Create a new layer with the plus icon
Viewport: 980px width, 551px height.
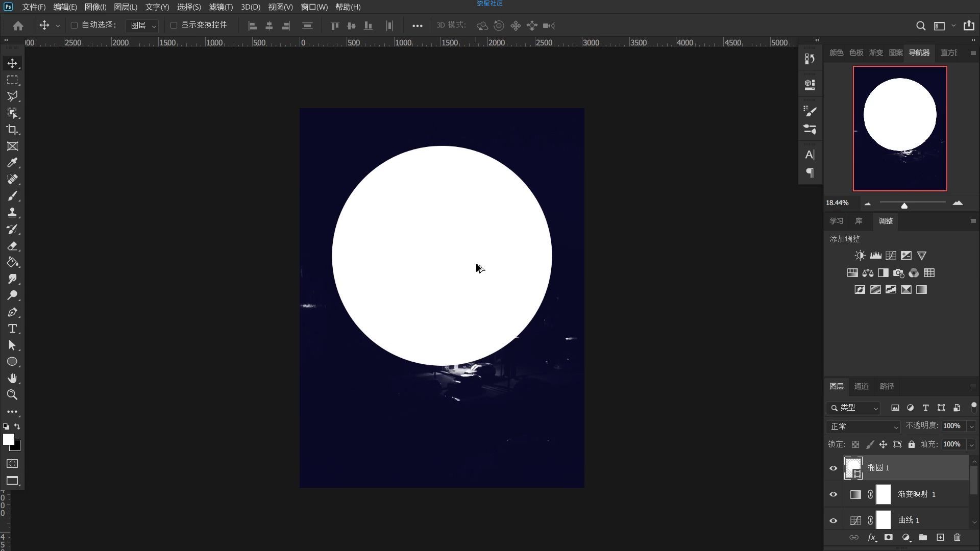(x=940, y=537)
